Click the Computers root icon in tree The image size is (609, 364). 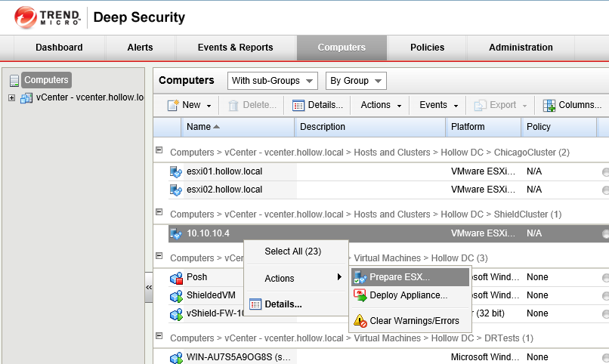tap(14, 80)
